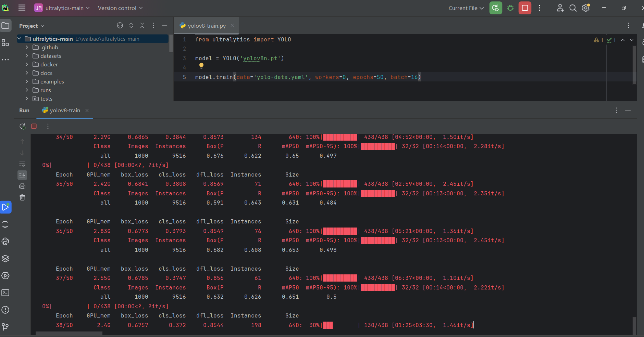The height and width of the screenshot is (337, 644).
Task: Print the console output
Action: coord(22,186)
